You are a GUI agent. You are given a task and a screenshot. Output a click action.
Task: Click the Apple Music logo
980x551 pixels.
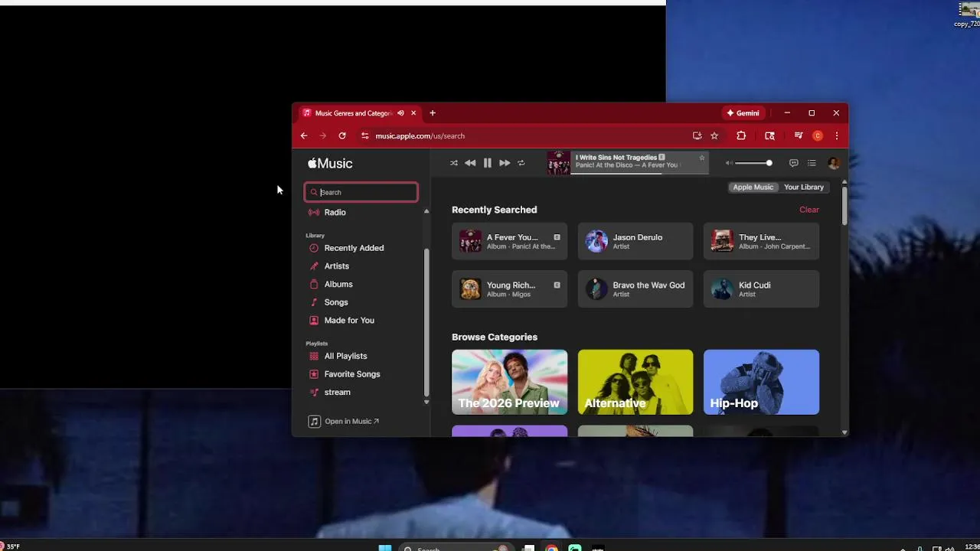point(330,163)
